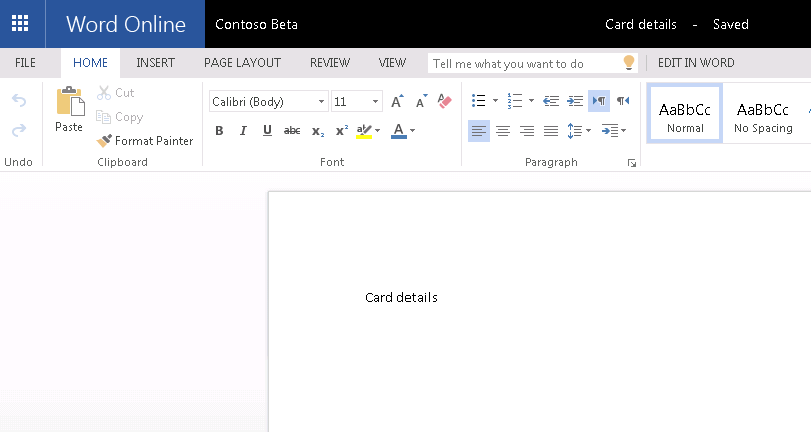Click the Undo arrow
811x432 pixels.
coord(19,100)
